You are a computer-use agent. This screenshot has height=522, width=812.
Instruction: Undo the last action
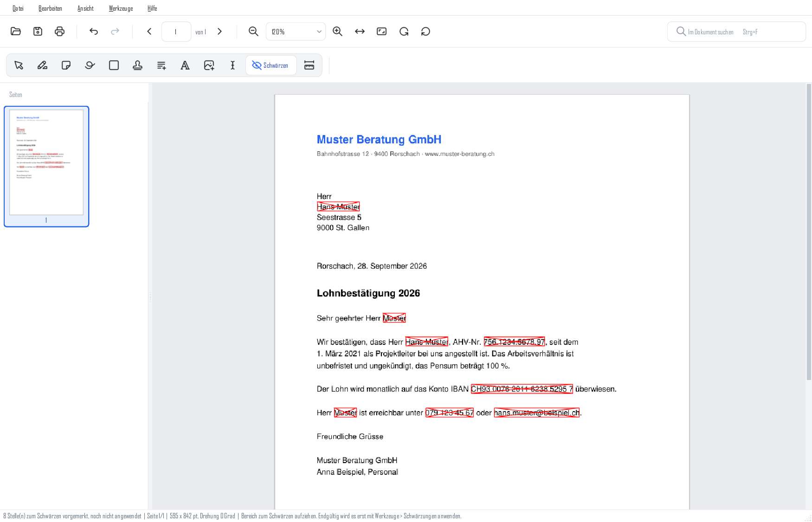click(94, 32)
